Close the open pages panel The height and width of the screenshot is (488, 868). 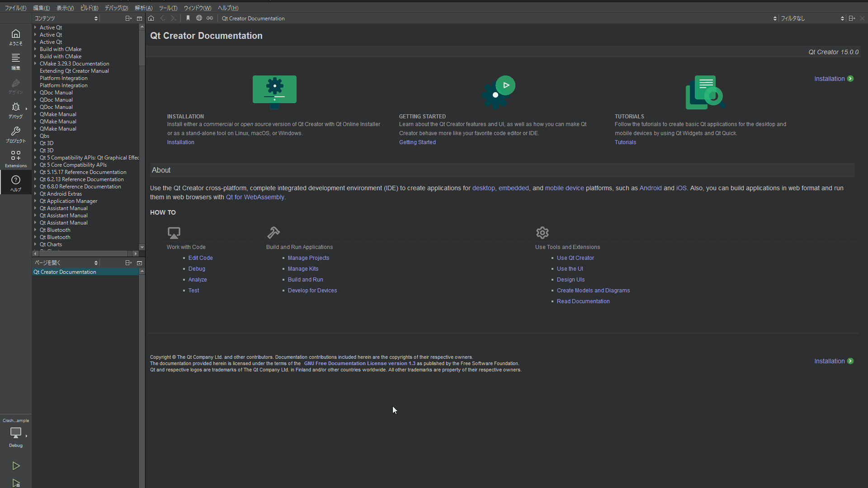pos(139,263)
